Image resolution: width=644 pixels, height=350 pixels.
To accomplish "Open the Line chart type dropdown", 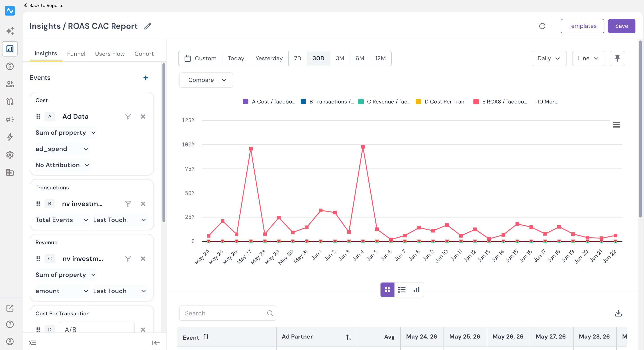I will [x=588, y=58].
